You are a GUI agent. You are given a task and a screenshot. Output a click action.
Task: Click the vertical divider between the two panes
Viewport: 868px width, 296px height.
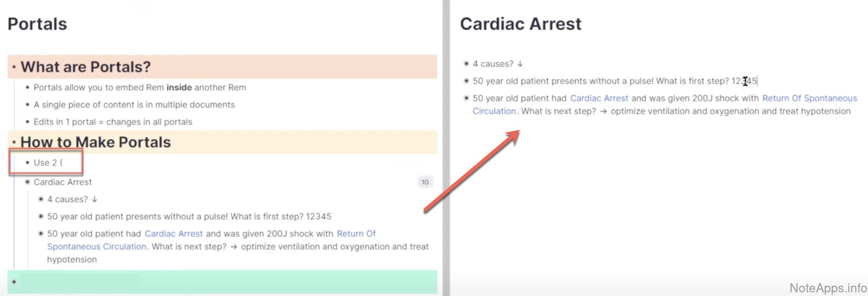pos(446,148)
